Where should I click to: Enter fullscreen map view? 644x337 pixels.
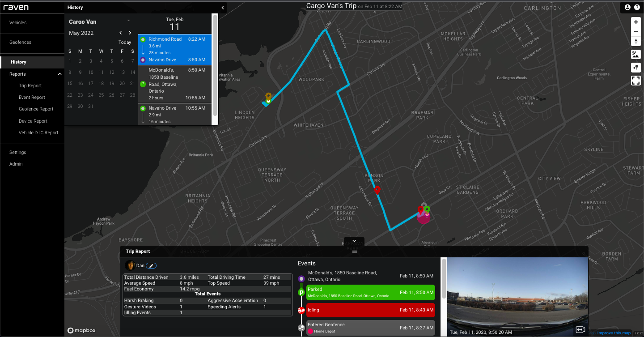click(x=636, y=81)
